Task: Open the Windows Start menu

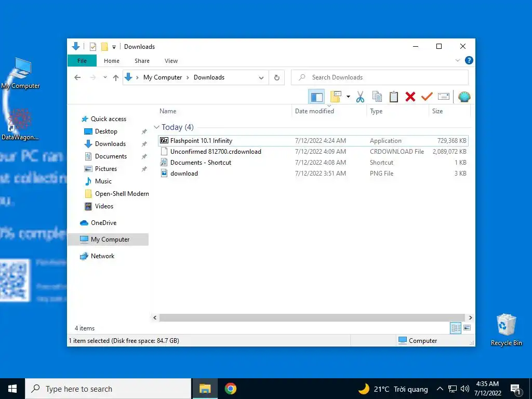Action: click(x=12, y=389)
